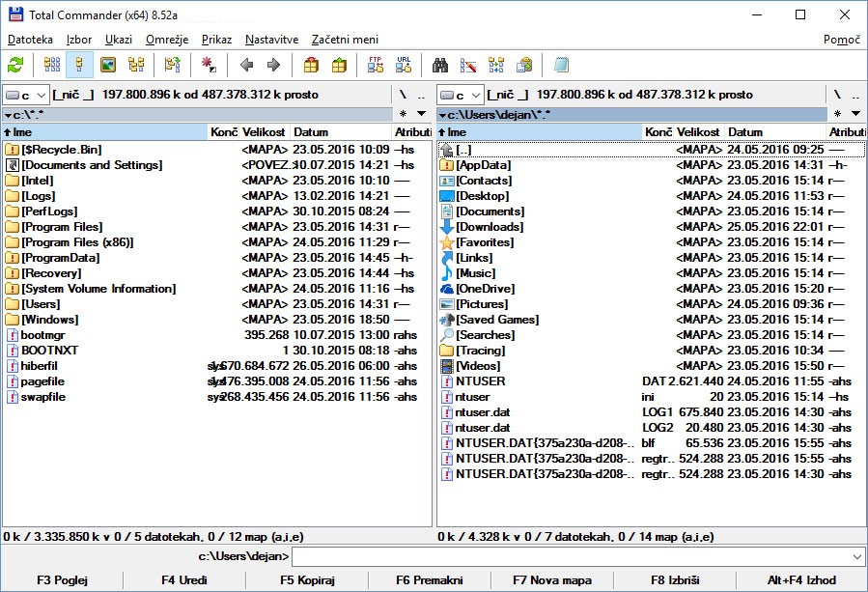
Task: Open left panel drive dropdown
Action: pos(25,95)
